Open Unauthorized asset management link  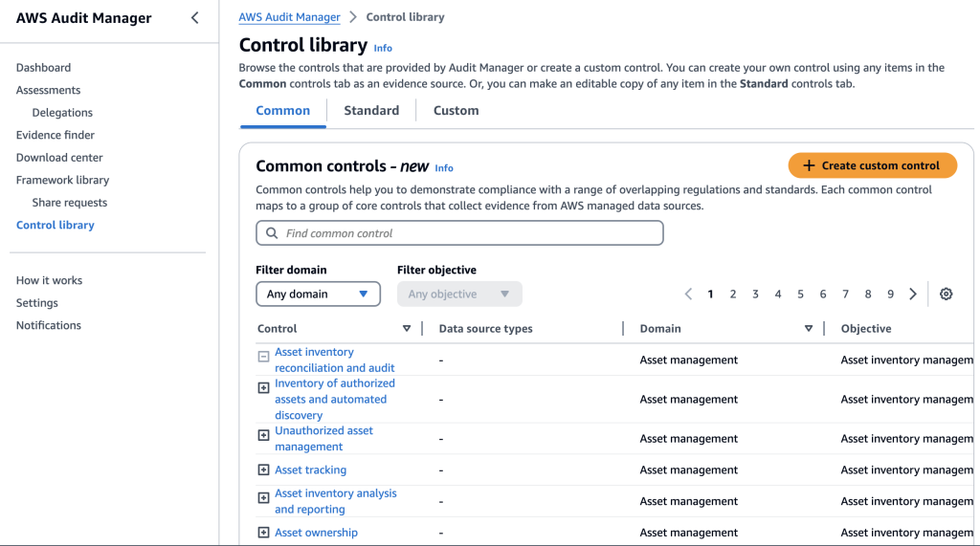(323, 439)
